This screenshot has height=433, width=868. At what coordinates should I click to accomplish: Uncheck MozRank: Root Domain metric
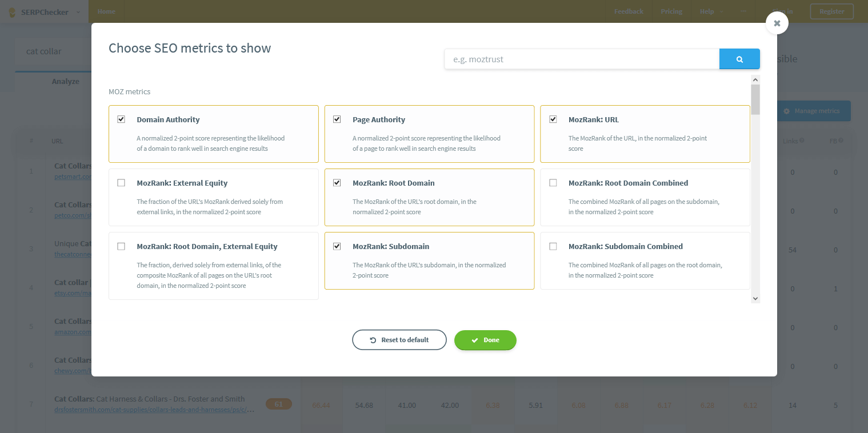click(337, 183)
